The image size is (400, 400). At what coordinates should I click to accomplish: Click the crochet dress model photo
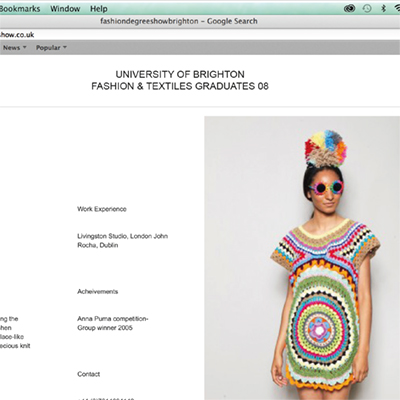(302, 258)
